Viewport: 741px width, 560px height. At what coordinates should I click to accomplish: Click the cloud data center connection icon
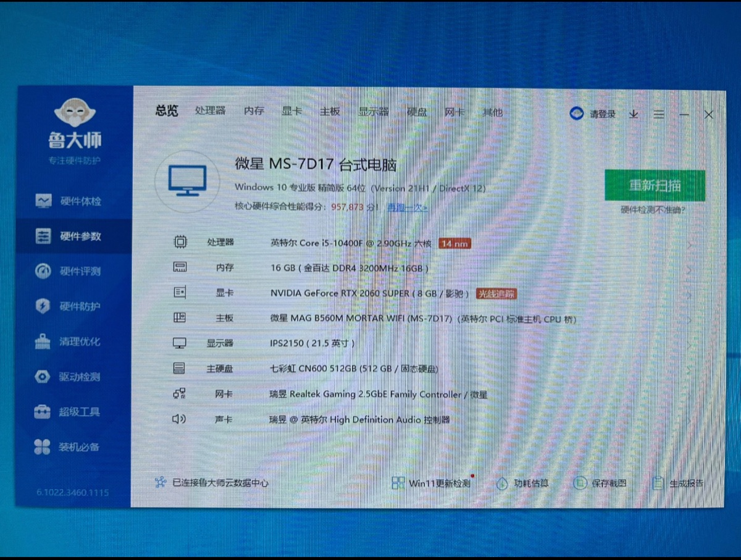pyautogui.click(x=161, y=482)
